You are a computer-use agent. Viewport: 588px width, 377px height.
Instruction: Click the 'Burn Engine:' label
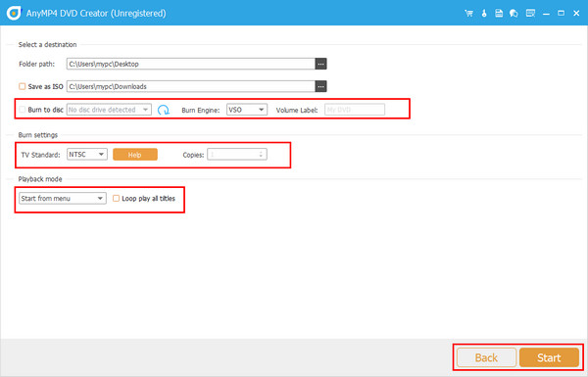coord(201,111)
